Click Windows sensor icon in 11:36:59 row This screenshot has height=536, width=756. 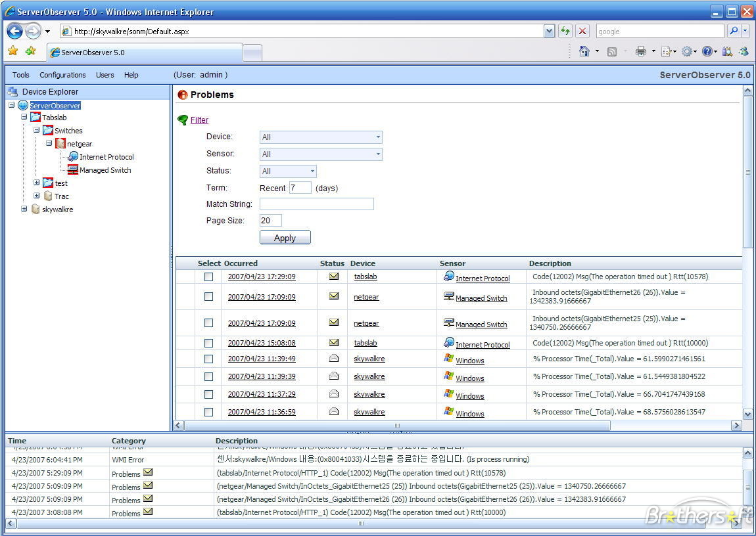tap(448, 411)
